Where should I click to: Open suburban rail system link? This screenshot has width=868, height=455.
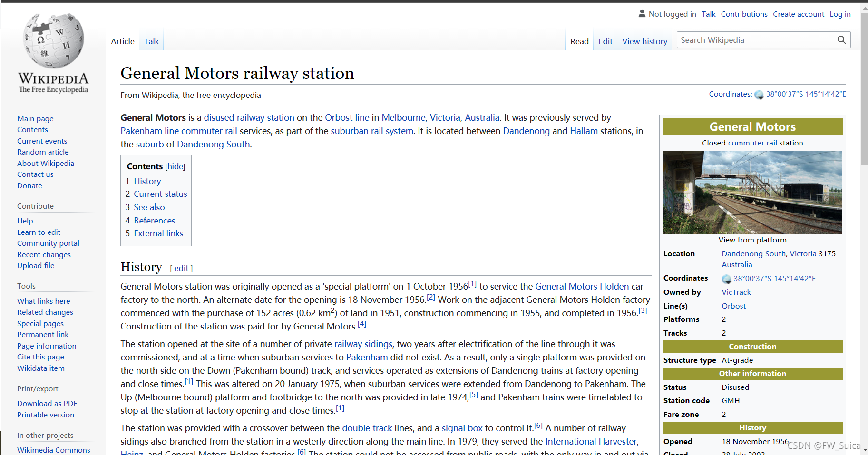(372, 131)
